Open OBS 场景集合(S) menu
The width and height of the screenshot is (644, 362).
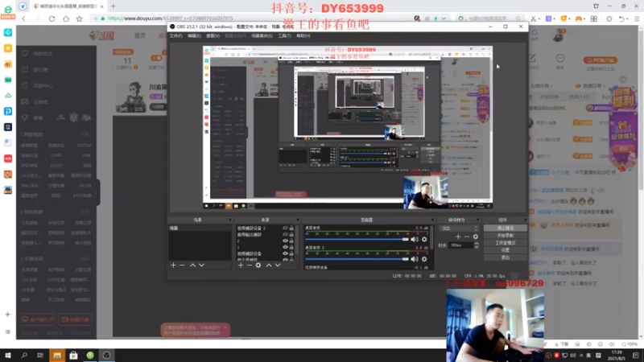[x=262, y=36]
